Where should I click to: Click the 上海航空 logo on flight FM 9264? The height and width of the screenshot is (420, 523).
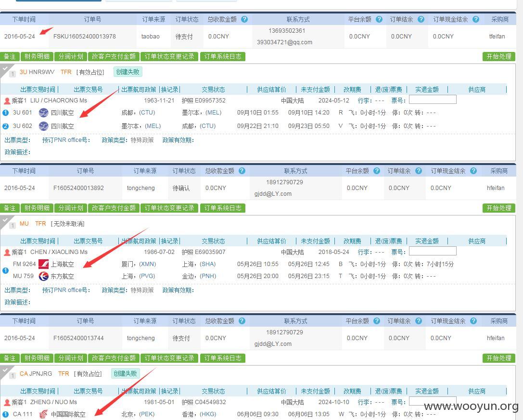point(43,264)
